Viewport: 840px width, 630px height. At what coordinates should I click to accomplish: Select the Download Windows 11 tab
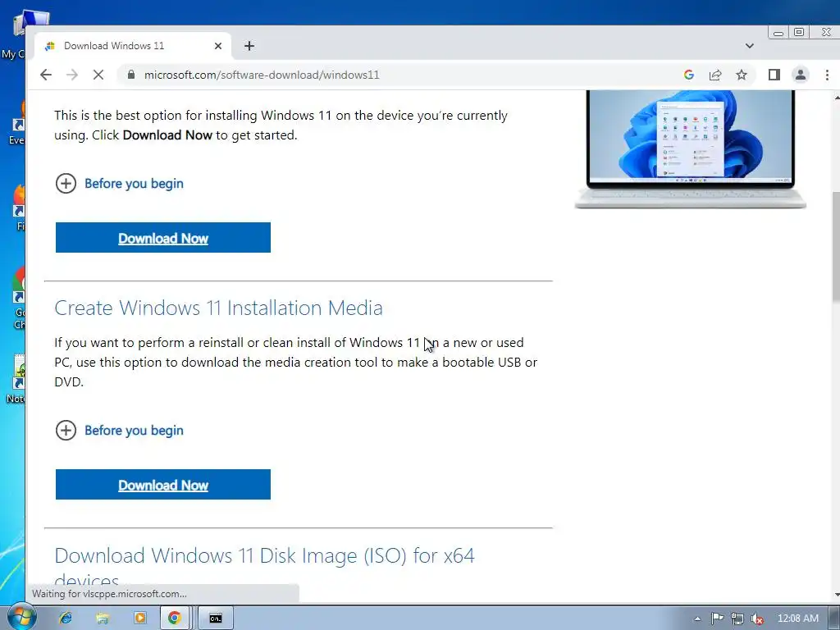(133, 46)
